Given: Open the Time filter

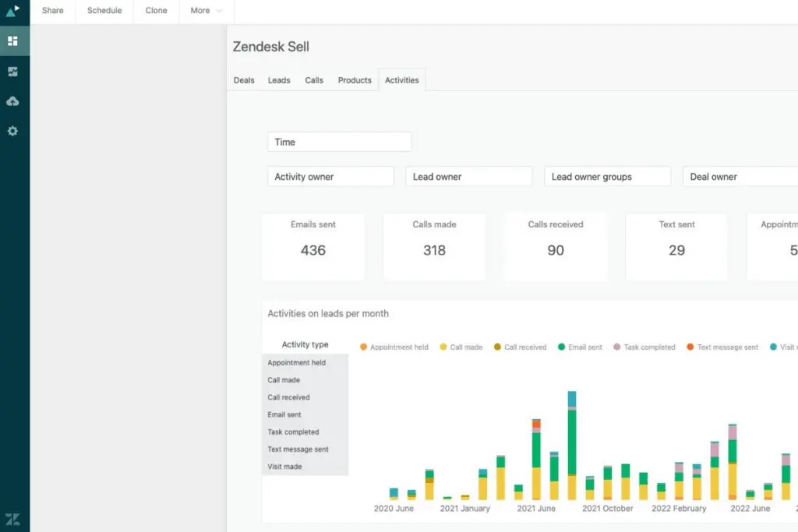Looking at the screenshot, I should click(x=340, y=142).
